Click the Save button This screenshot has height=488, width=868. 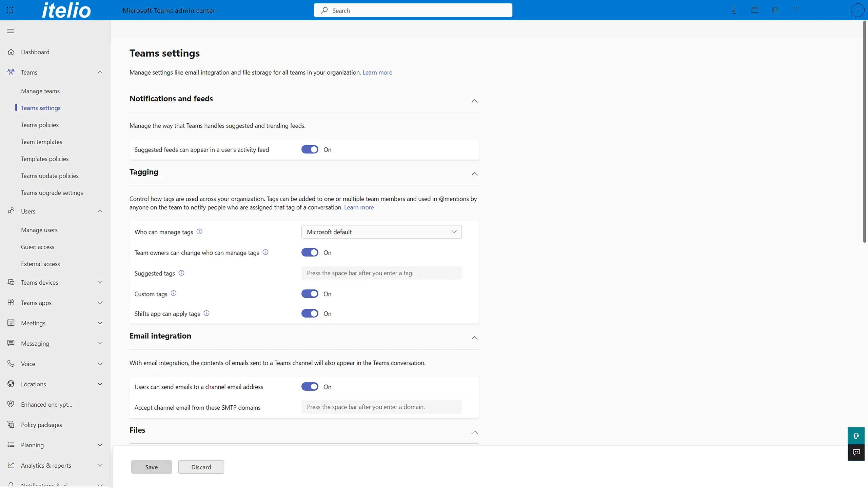pyautogui.click(x=151, y=467)
